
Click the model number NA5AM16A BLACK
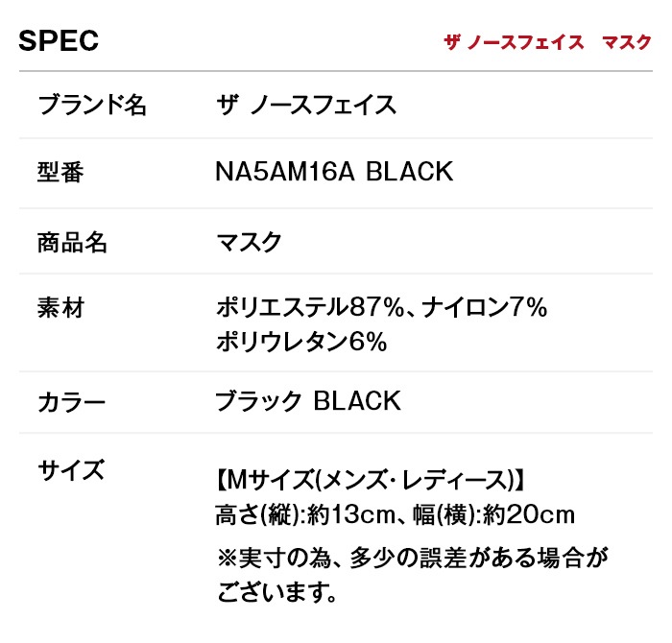tap(334, 173)
